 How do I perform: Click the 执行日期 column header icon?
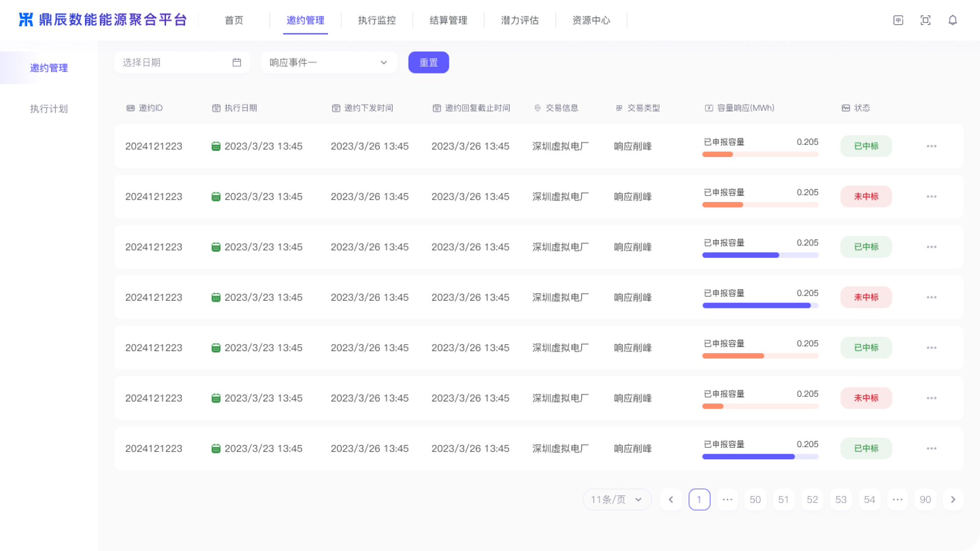coord(216,108)
